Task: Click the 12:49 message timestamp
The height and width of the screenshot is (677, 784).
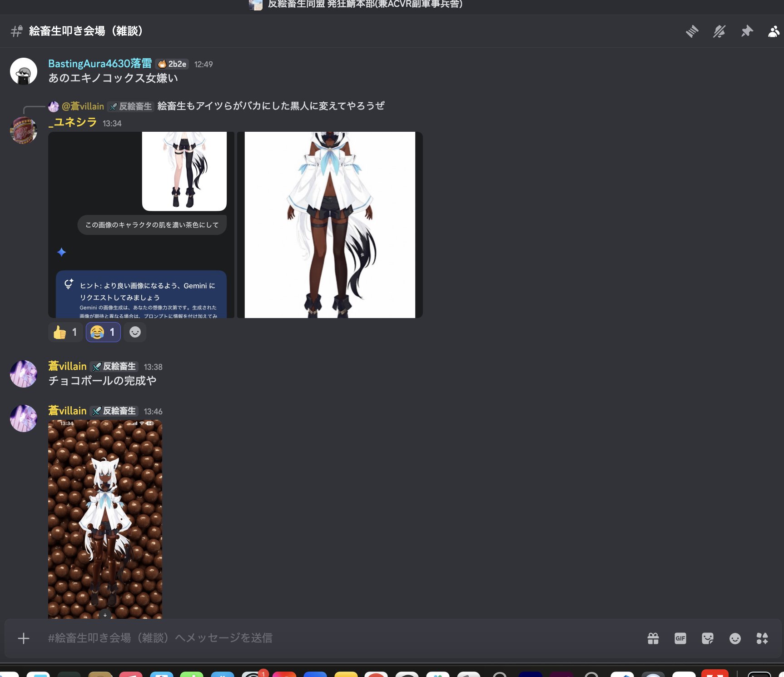Action: pos(203,65)
